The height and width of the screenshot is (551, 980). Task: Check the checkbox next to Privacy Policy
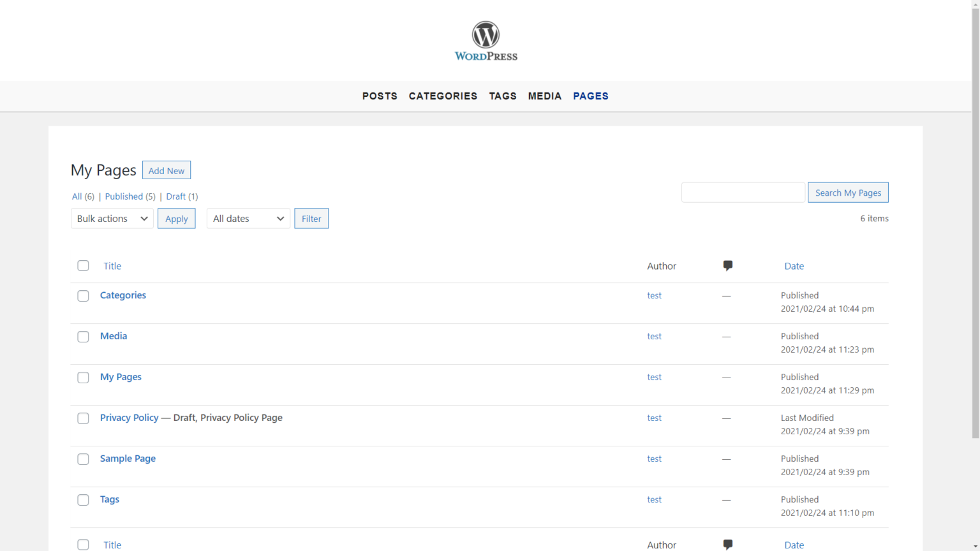point(83,418)
